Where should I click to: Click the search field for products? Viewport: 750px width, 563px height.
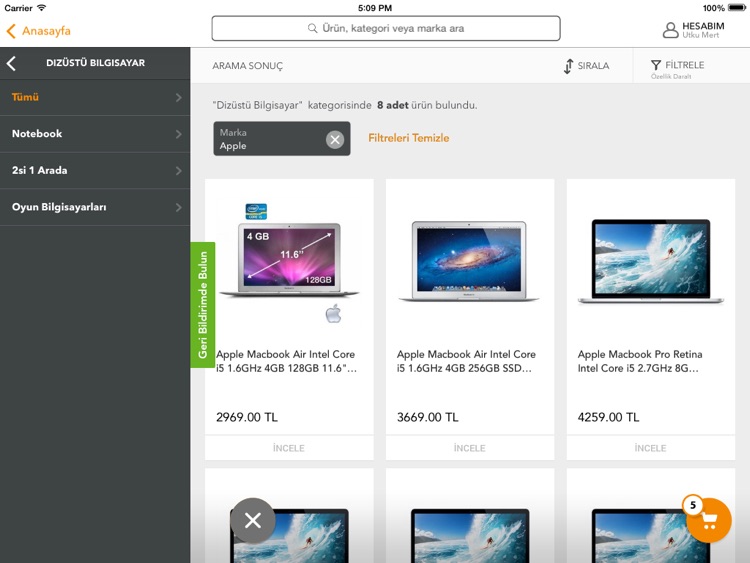coord(386,28)
